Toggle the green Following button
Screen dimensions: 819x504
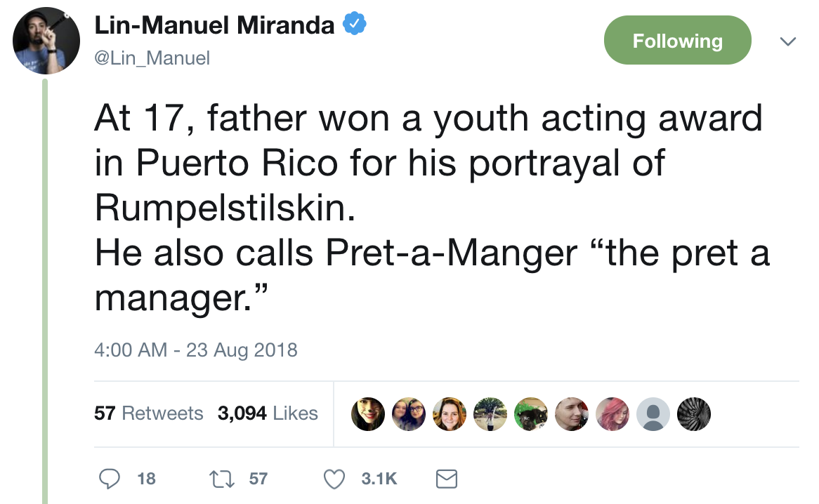677,41
